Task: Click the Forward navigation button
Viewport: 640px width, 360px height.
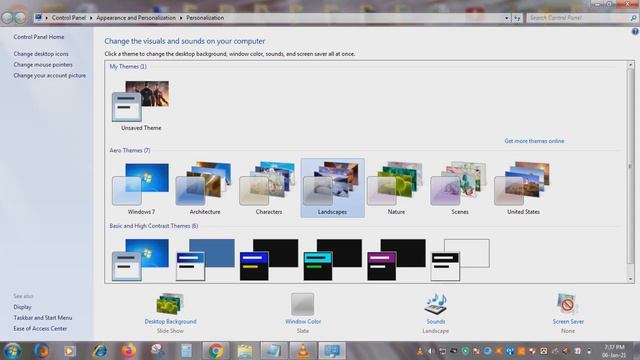Action: (20, 18)
